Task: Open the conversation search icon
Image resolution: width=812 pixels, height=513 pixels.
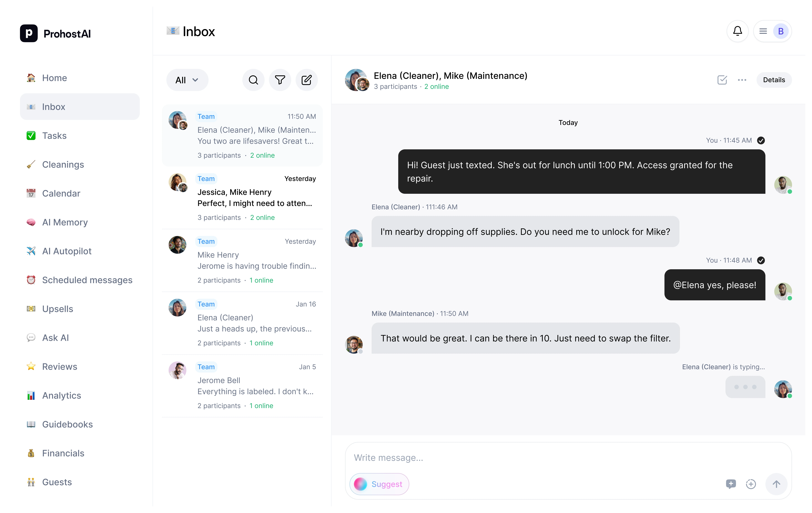Action: click(x=253, y=80)
